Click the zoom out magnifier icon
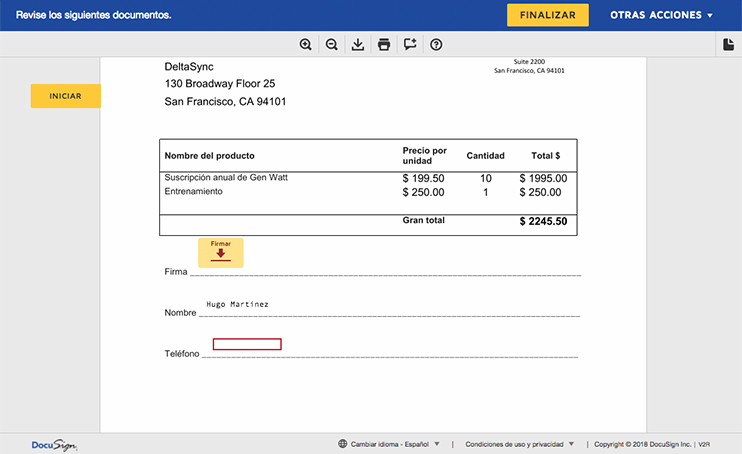The height and width of the screenshot is (454, 742). 332,45
